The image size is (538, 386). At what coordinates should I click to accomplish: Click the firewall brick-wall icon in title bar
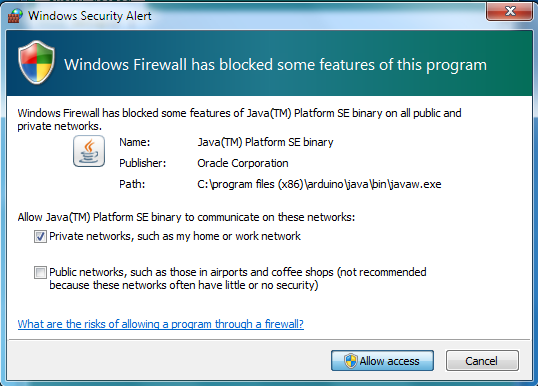(15, 15)
